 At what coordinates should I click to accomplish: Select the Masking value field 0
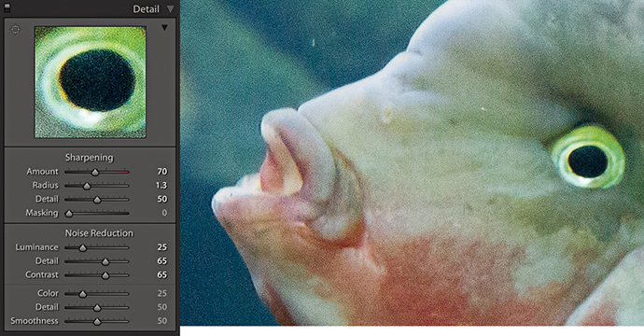click(164, 213)
